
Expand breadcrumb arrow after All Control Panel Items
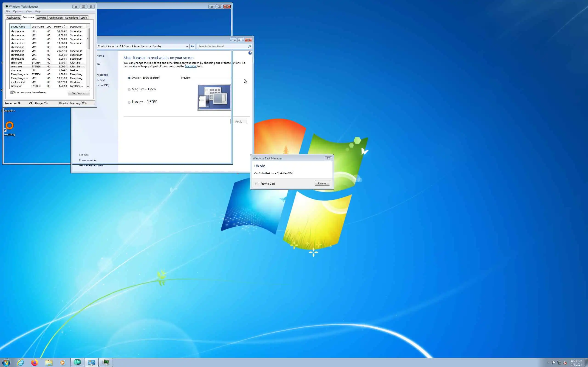click(x=150, y=46)
